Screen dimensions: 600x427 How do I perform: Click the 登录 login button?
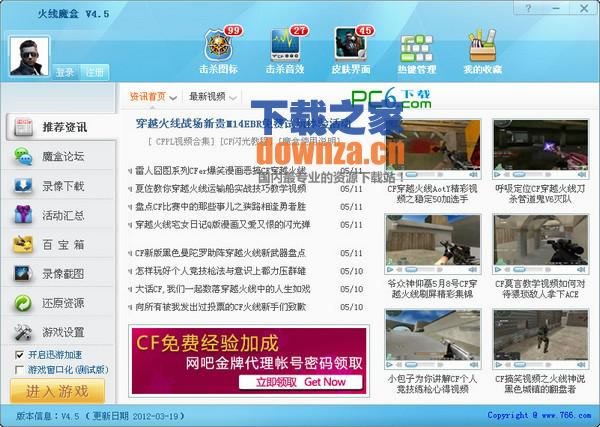[x=65, y=72]
